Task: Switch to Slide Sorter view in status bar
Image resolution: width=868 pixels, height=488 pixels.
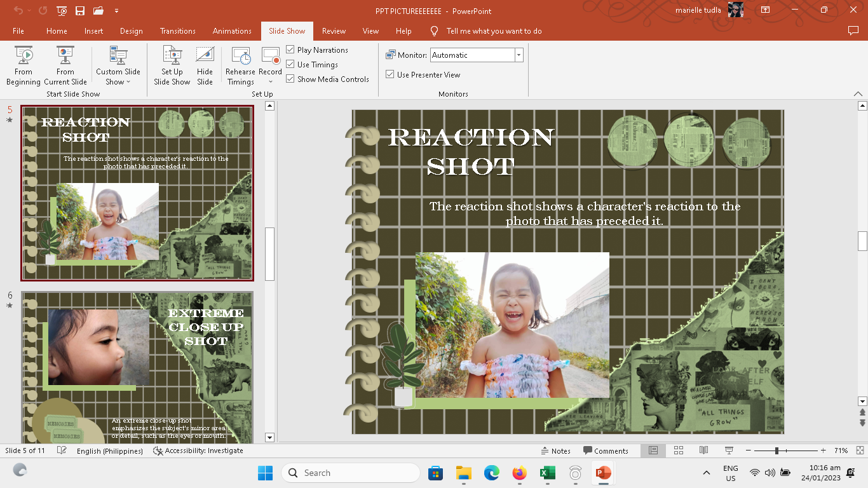Action: 679,451
